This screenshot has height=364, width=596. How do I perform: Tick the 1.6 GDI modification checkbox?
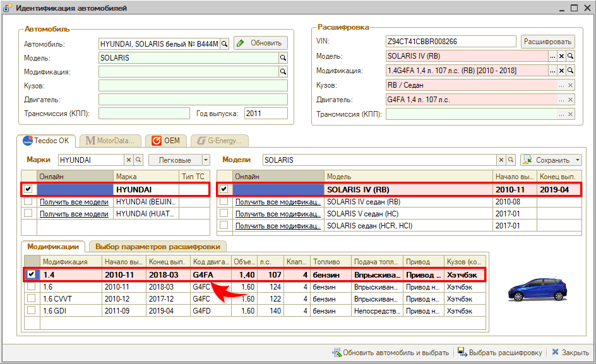coord(31,310)
